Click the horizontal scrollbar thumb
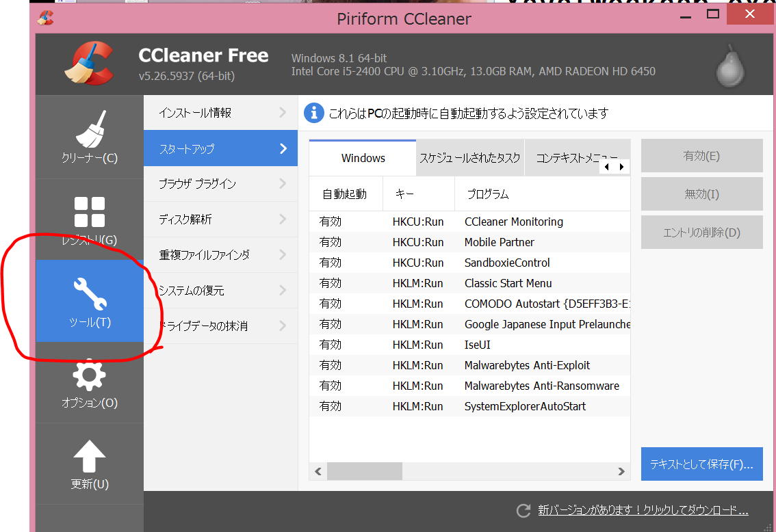Screen dimensions: 776x532 365,471
